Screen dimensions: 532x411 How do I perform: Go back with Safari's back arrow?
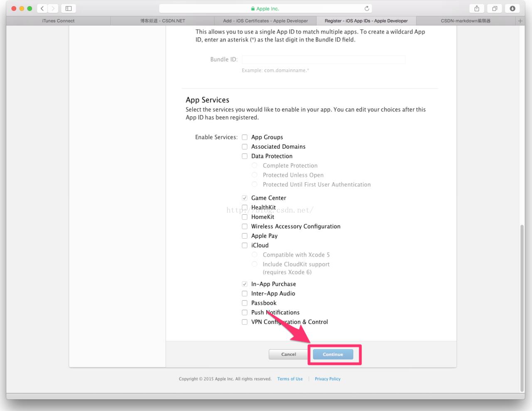(42, 8)
